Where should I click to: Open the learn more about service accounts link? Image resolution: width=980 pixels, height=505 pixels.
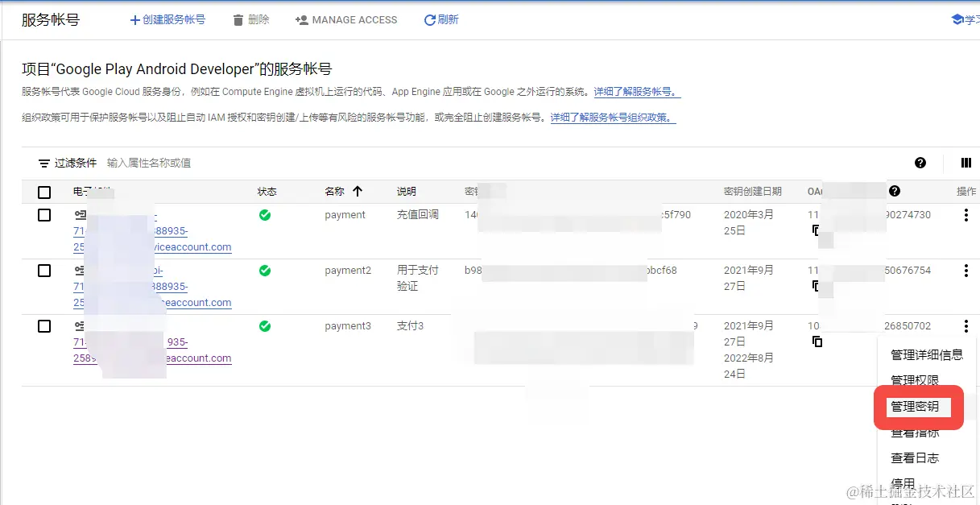click(x=637, y=92)
